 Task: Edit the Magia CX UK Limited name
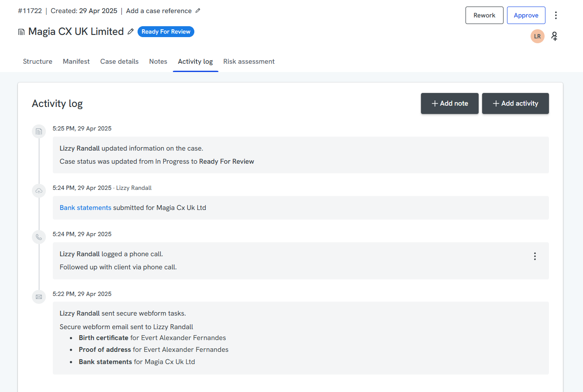(x=131, y=31)
